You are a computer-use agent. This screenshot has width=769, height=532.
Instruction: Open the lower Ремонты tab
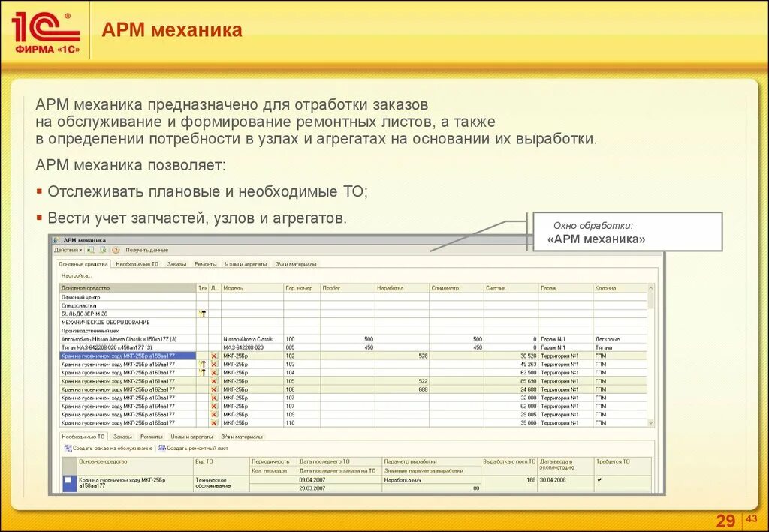coord(152,437)
